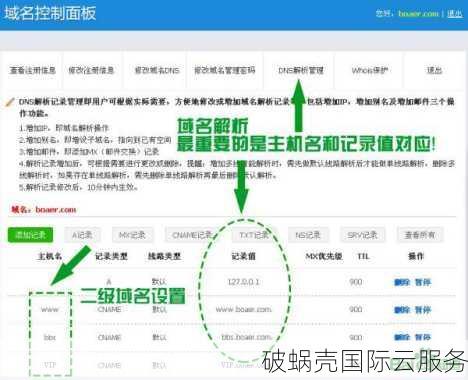Open 查看注册信息 in the navigation bar
This screenshot has height=380, width=468.
[x=33, y=70]
